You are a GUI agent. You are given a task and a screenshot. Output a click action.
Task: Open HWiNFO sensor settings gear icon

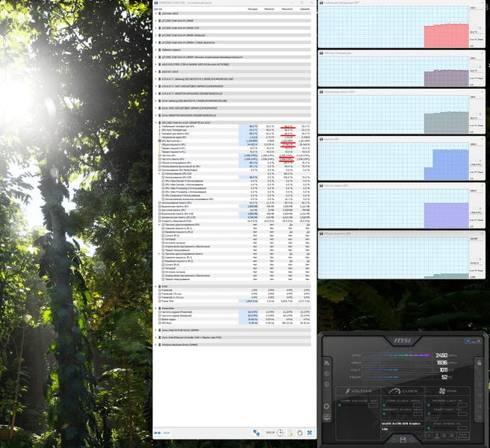(x=300, y=432)
